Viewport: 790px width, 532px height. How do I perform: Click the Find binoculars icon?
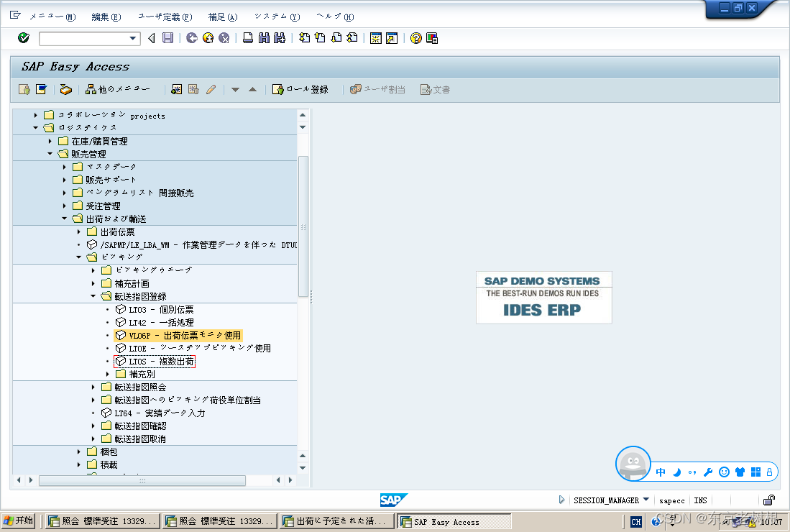click(x=264, y=38)
